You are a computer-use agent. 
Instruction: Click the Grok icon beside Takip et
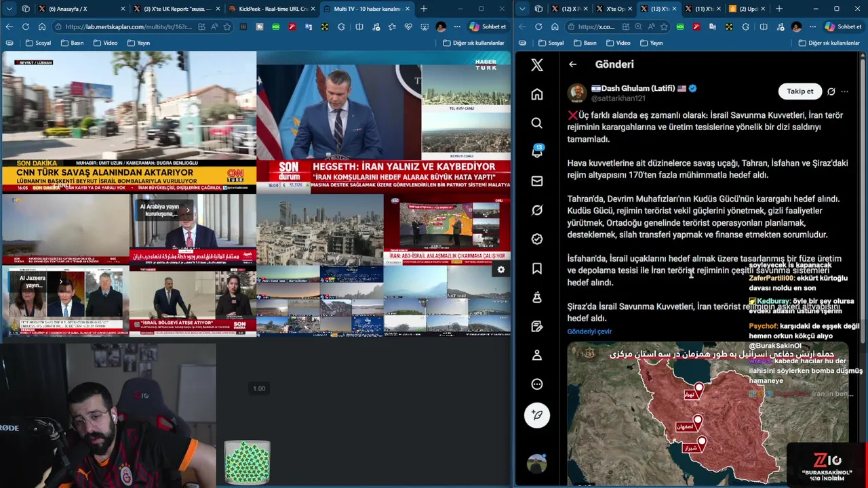pos(831,91)
